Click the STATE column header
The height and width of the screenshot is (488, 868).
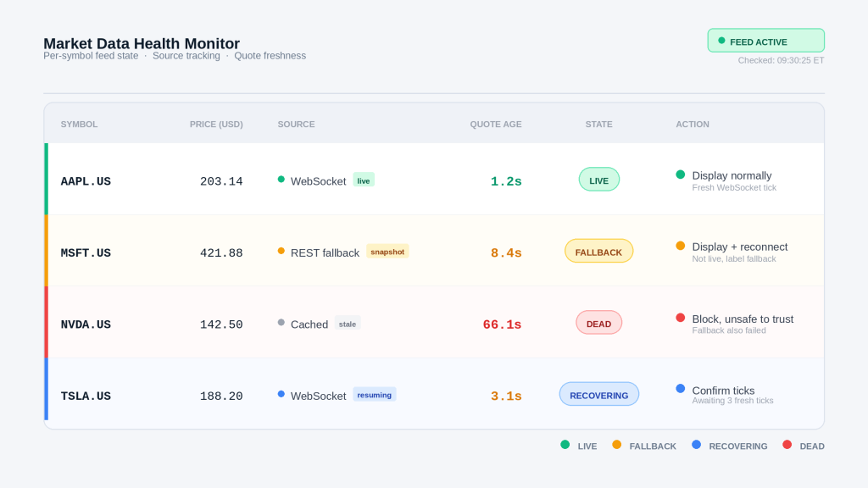(599, 125)
